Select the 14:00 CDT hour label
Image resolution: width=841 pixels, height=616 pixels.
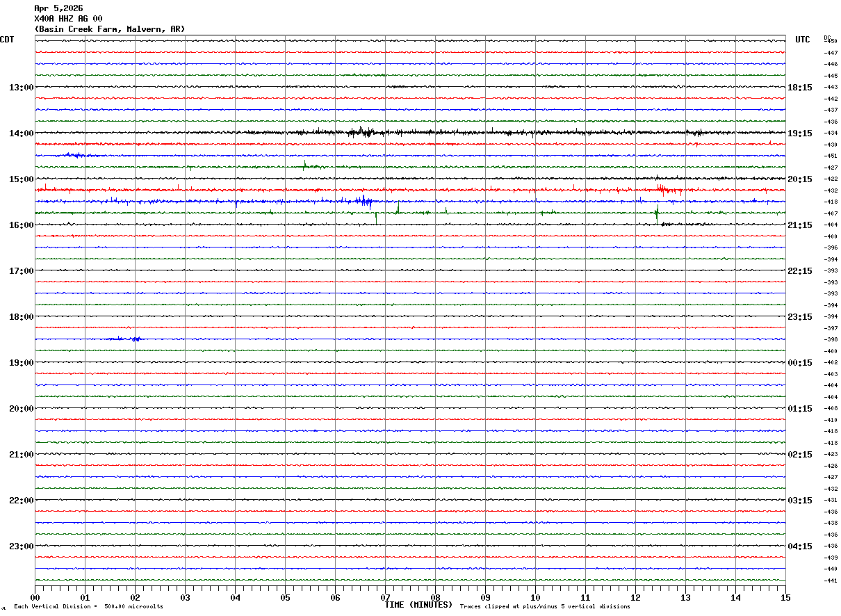22,133
